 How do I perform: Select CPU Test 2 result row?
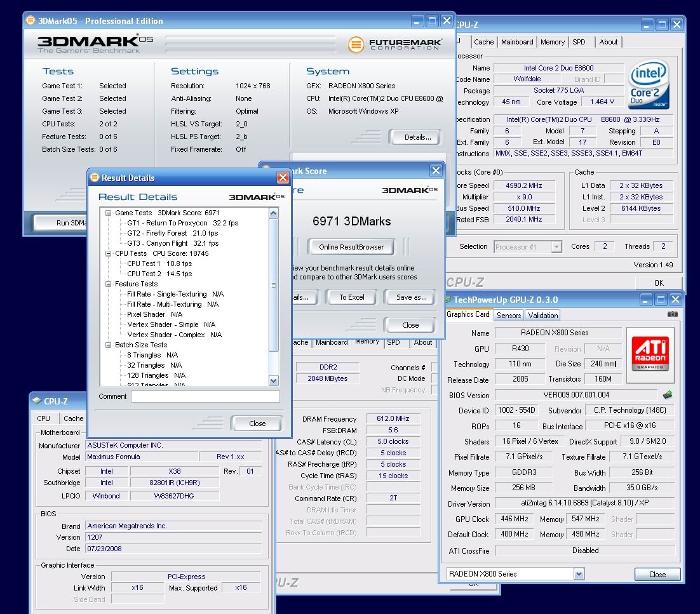159,274
